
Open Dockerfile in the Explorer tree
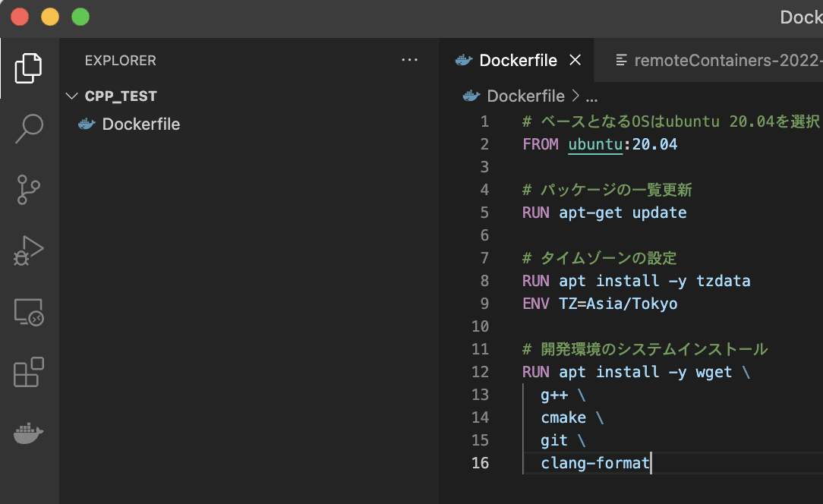point(140,124)
